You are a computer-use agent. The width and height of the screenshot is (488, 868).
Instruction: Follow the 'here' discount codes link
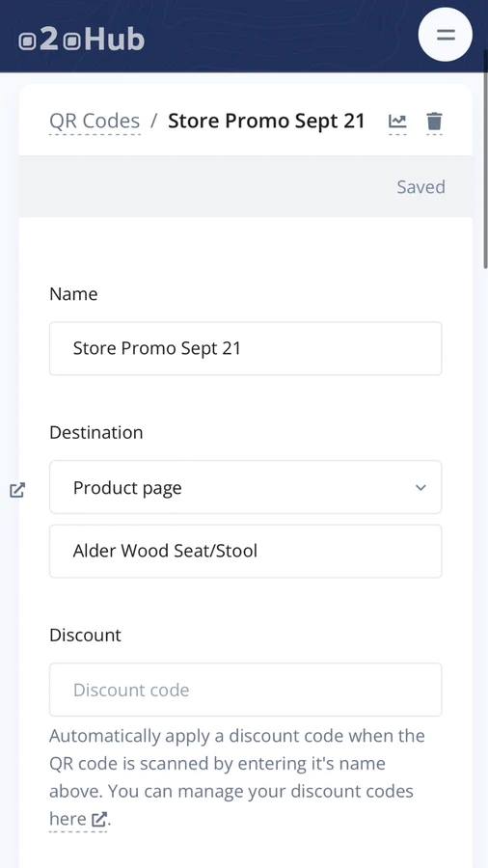pos(68,819)
